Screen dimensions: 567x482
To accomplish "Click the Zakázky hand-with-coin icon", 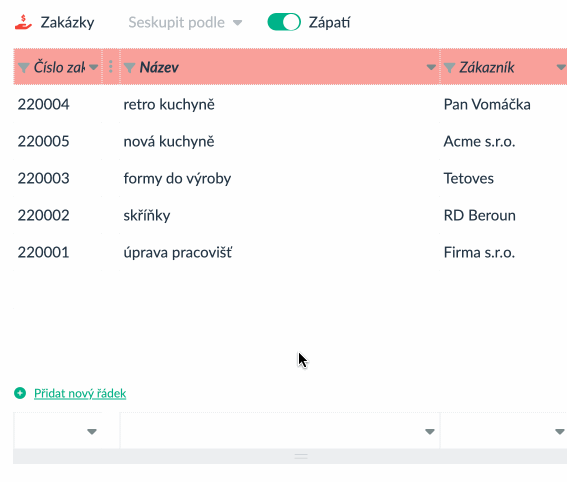I will [24, 22].
